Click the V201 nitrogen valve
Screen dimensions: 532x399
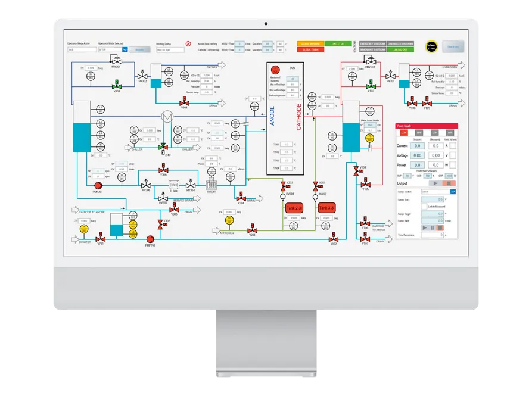(252, 229)
